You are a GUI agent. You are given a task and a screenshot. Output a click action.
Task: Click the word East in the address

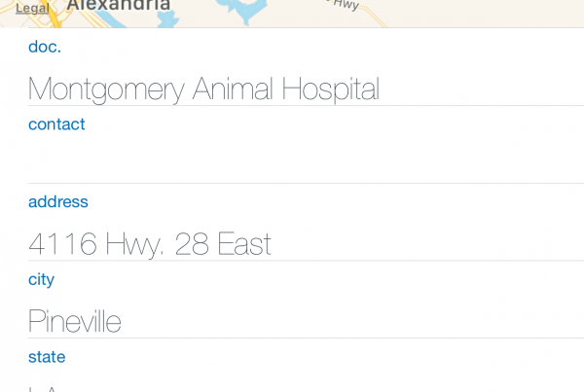244,244
